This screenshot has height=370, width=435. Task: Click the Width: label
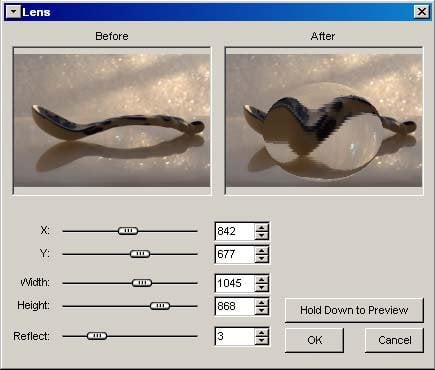(35, 282)
